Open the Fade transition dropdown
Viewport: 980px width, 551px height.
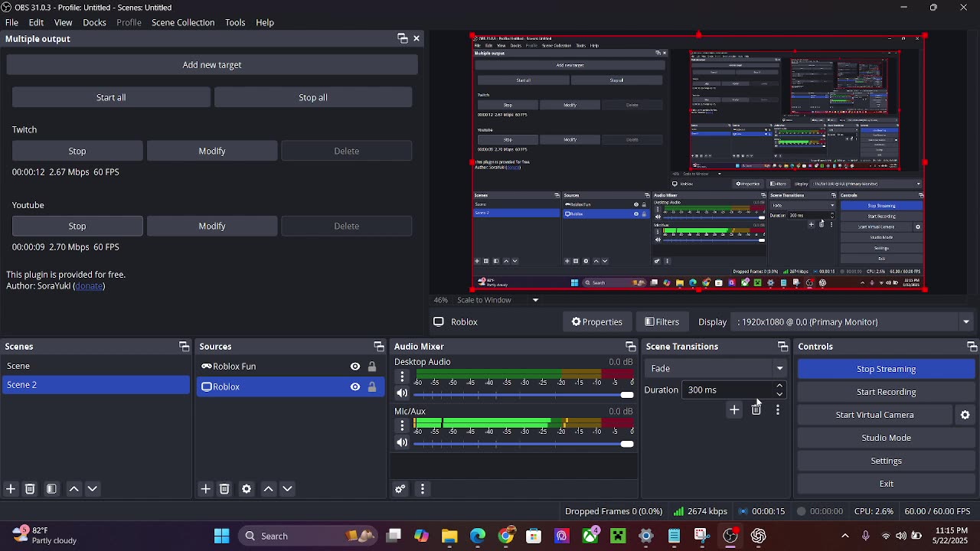tap(716, 368)
